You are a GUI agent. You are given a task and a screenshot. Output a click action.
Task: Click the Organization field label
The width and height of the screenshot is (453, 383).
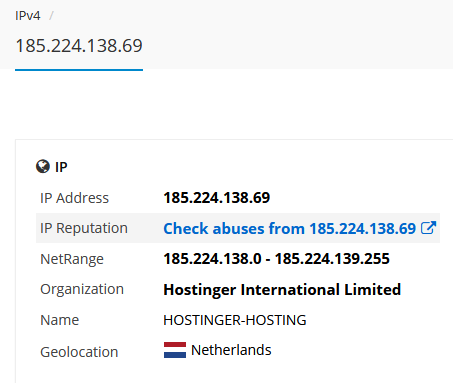click(82, 290)
